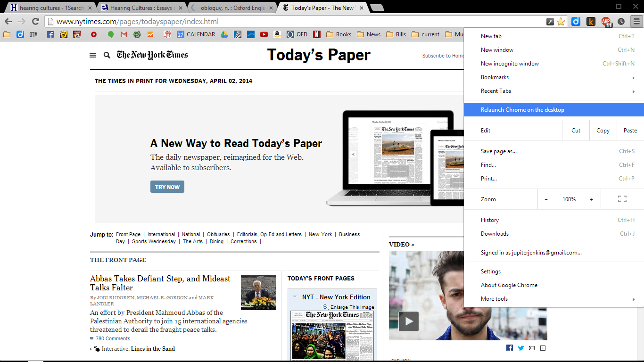
Task: Open the Amazon bookmark icon
Action: (277, 34)
